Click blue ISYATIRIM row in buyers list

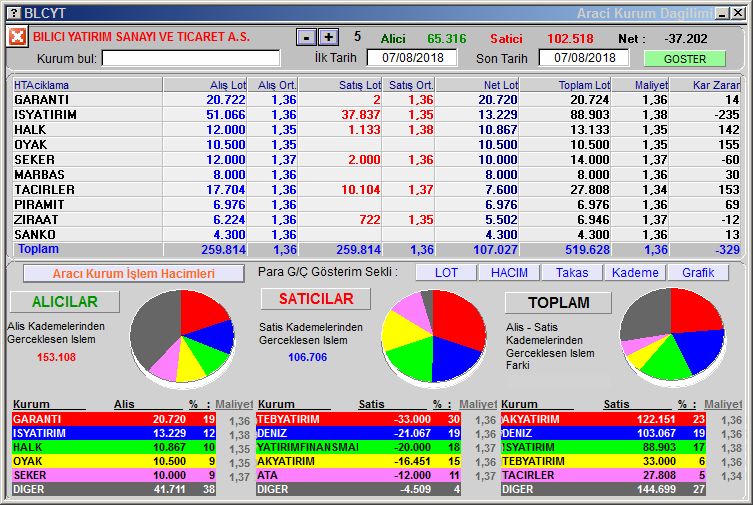[114, 433]
